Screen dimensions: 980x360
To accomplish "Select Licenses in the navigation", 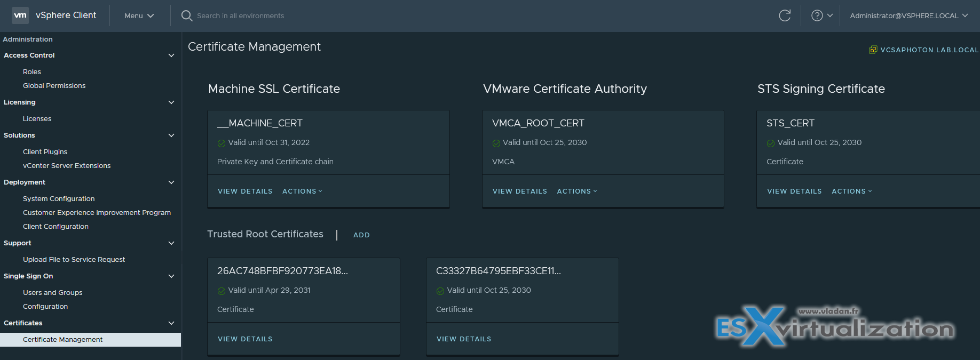I will click(x=37, y=118).
